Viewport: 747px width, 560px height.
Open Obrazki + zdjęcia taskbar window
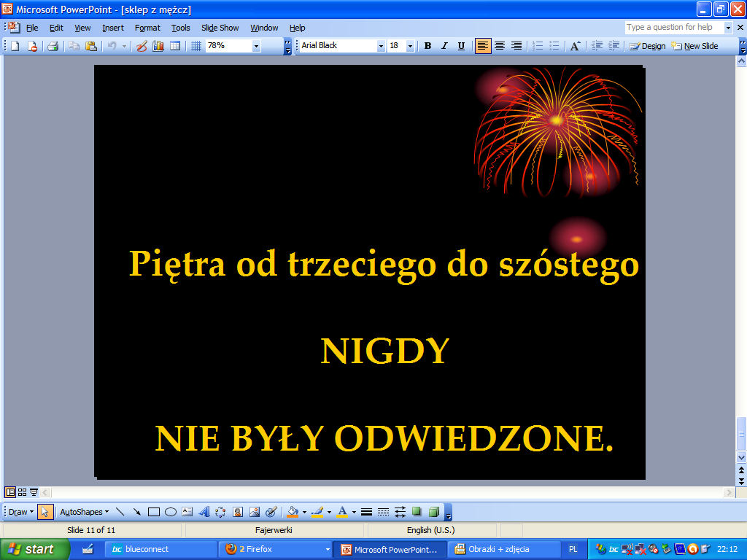coord(504,549)
